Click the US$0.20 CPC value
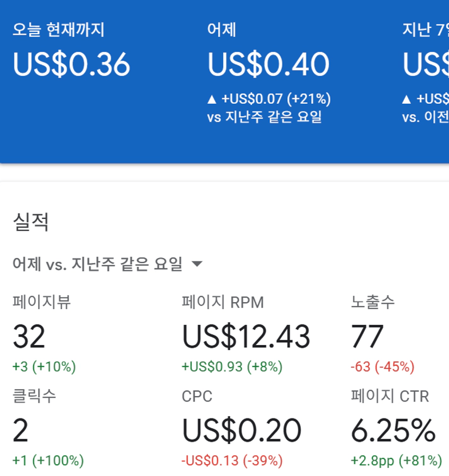 241,431
